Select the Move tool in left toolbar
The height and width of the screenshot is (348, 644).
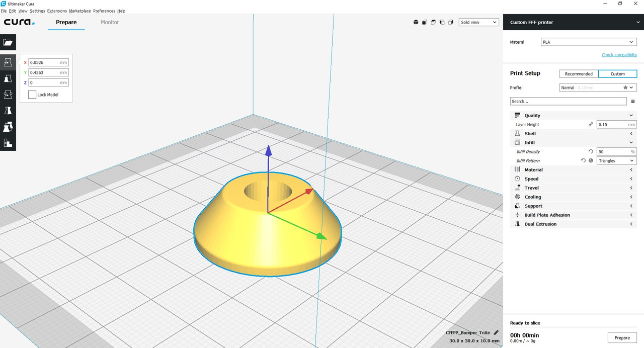pyautogui.click(x=8, y=62)
